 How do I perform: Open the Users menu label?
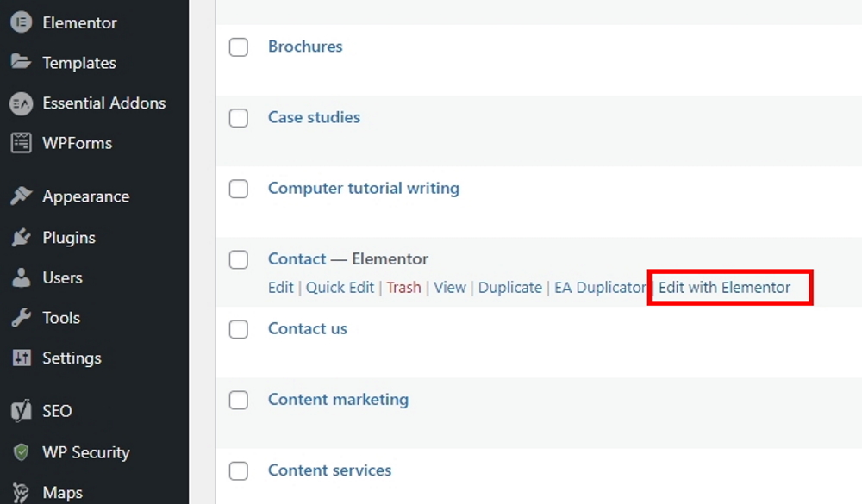click(63, 277)
